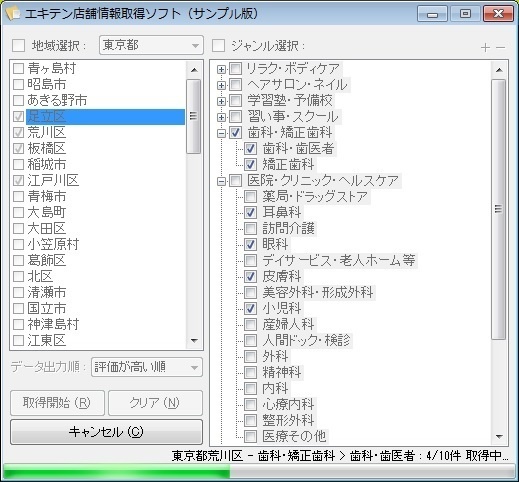Check the 医院・クリニック・ヘルスケア parent checkbox
This screenshot has height=482, width=519.
(x=235, y=181)
